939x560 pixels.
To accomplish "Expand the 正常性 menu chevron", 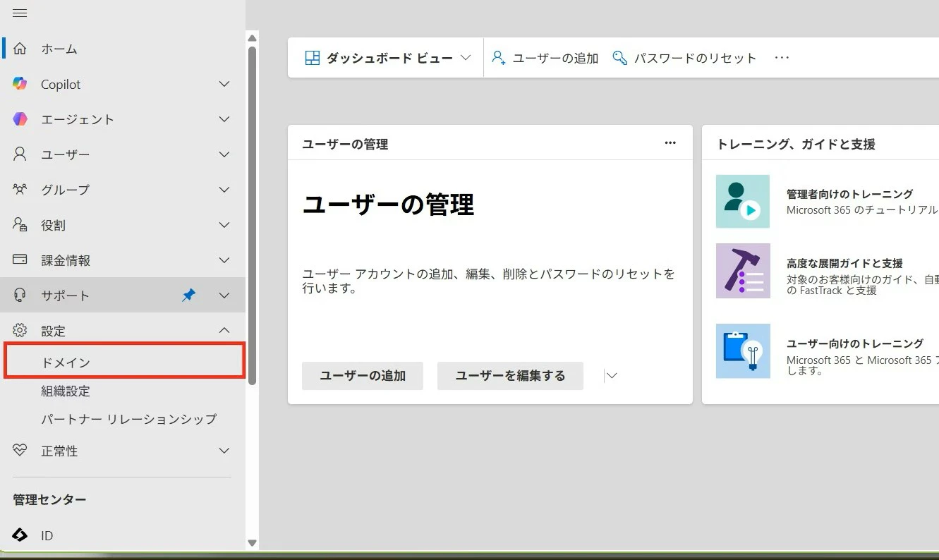I will pyautogui.click(x=224, y=451).
